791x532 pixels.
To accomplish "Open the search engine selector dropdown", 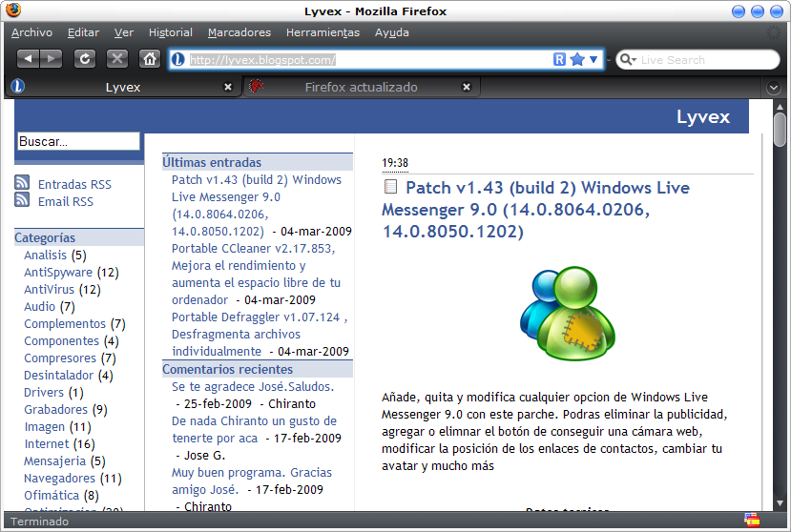I will tap(628, 60).
